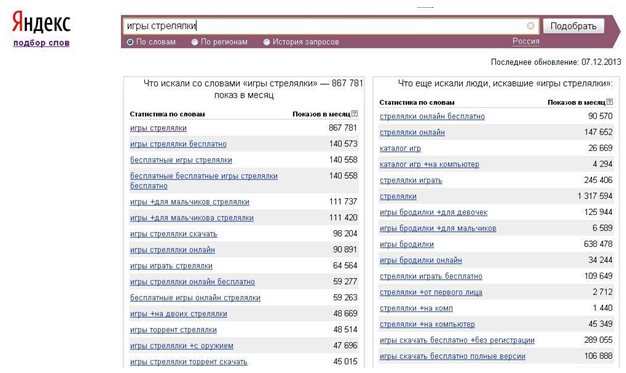The width and height of the screenshot is (626, 373).
Task: Open 'игры стрелялки торрент скачать' link
Action: coord(188,362)
